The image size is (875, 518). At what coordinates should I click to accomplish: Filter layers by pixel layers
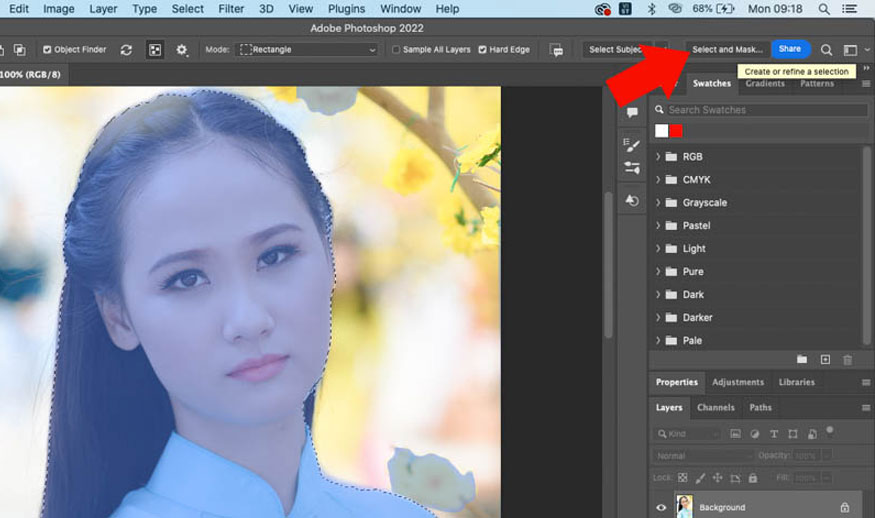click(735, 433)
